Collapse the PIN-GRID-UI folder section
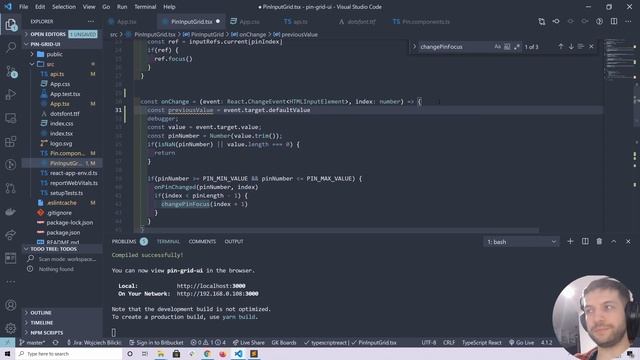The height and width of the screenshot is (360, 640). 62,44
